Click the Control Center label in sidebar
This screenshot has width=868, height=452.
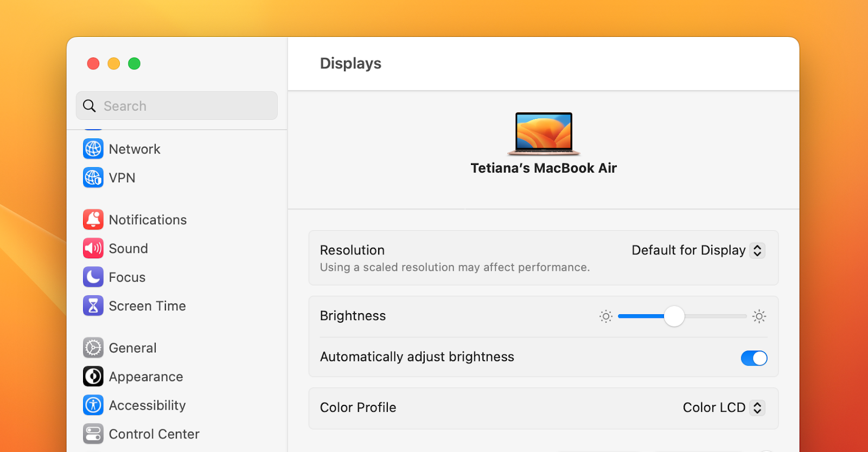coord(154,434)
